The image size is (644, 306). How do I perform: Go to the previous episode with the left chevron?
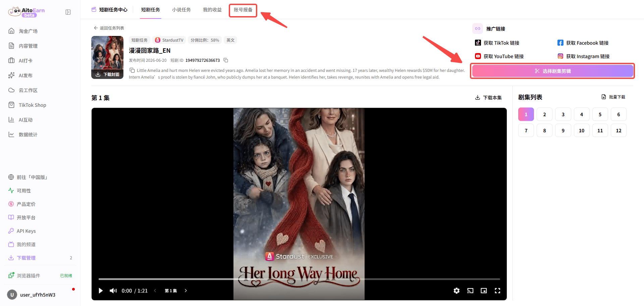click(x=155, y=291)
